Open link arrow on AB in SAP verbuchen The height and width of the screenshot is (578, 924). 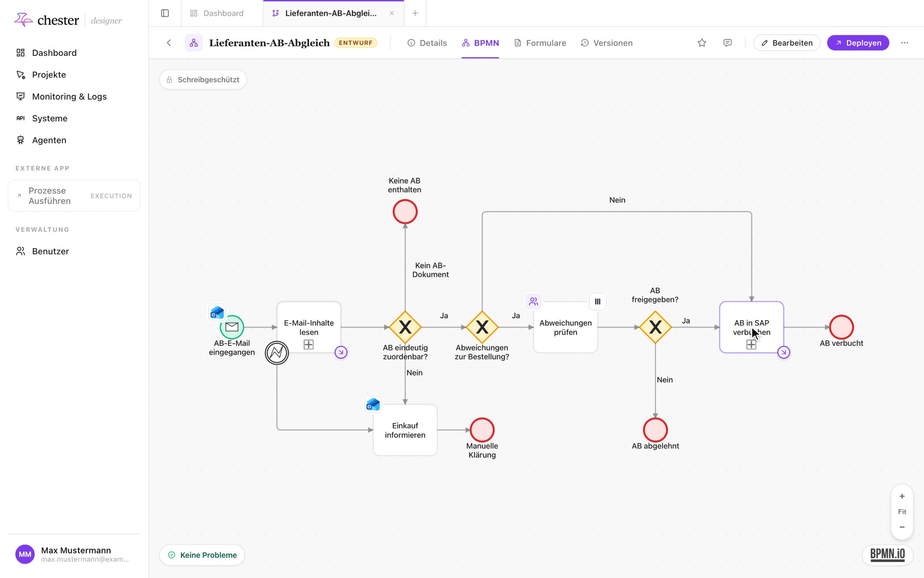coord(783,352)
